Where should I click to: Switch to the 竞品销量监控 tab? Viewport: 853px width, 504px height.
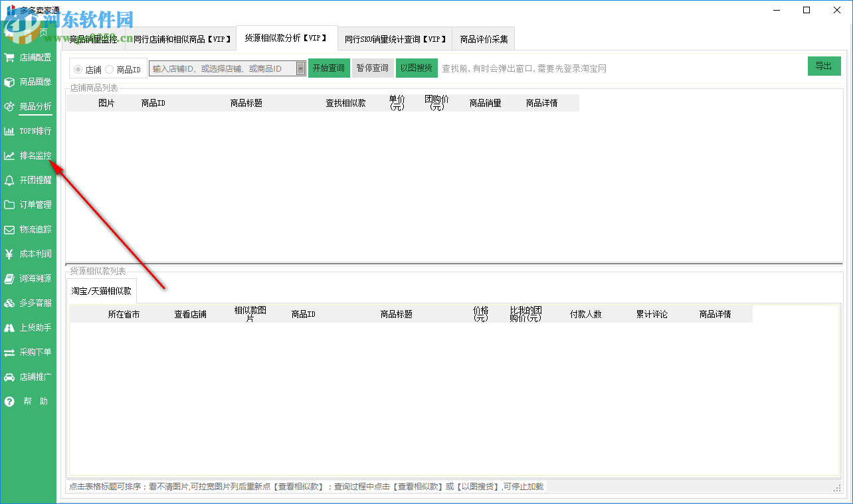coord(93,39)
